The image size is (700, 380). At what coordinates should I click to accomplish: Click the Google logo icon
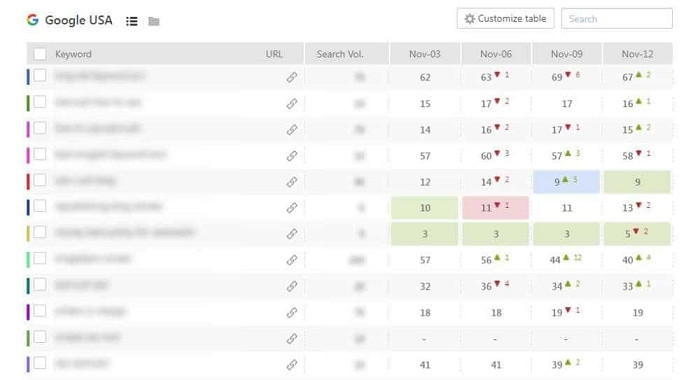(33, 20)
